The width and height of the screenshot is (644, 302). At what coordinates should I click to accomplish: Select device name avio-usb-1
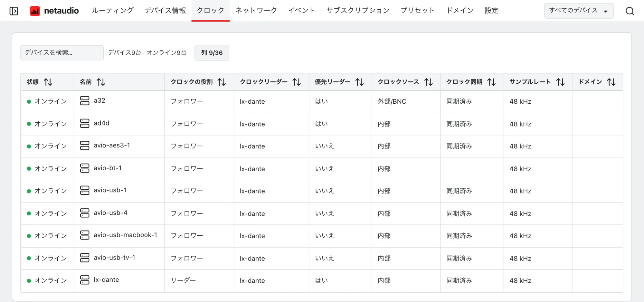(110, 190)
